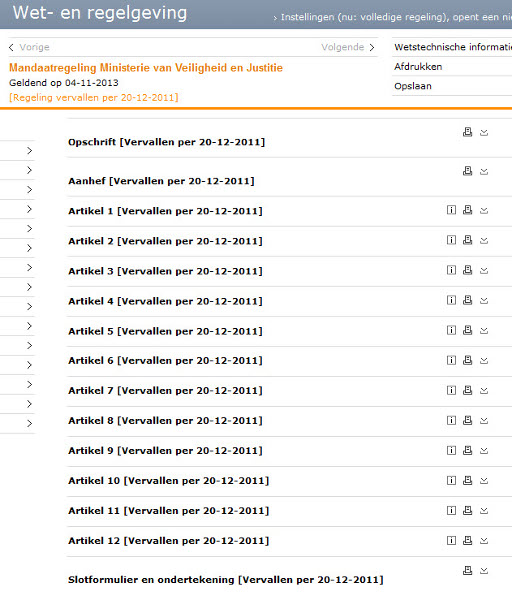Open info icon for Artikel 10
The image size is (512, 600).
451,480
